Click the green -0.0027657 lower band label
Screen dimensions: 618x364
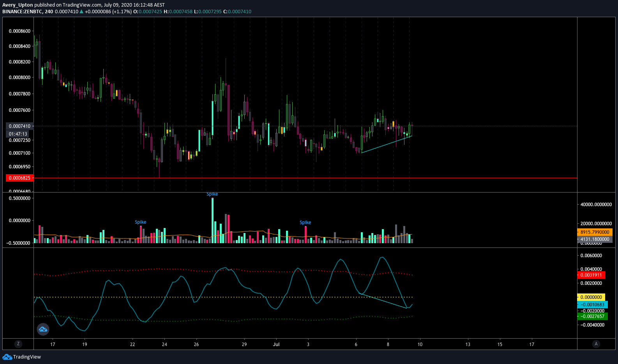click(592, 316)
